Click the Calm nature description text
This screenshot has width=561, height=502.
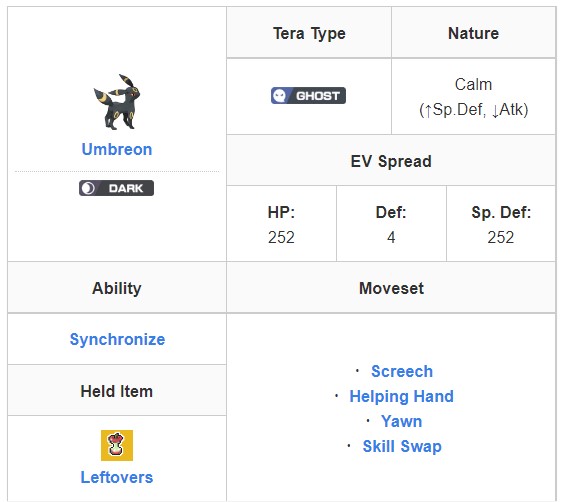[x=473, y=97]
